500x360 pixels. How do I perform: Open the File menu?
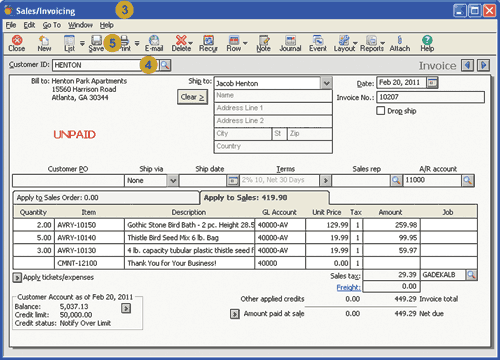(x=11, y=25)
